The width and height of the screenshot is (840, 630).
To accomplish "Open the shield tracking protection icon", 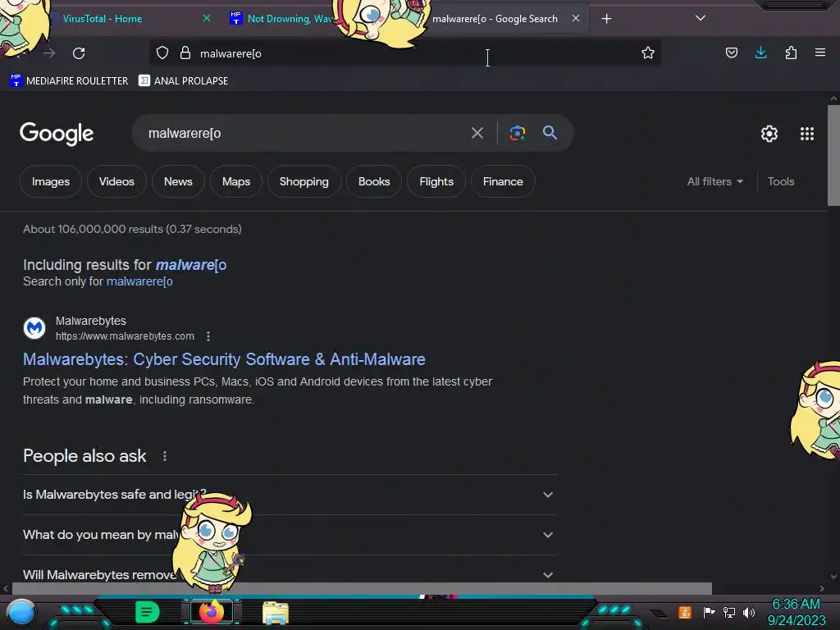I will pyautogui.click(x=162, y=52).
